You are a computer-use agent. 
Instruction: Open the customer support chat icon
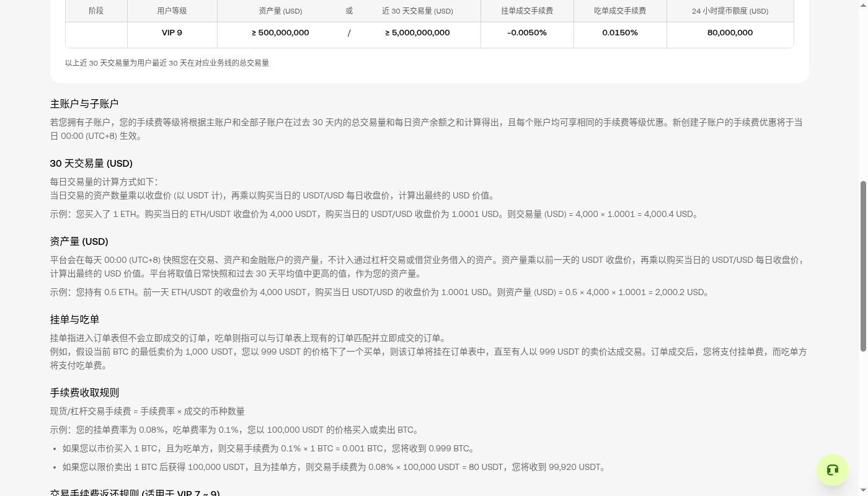(832, 470)
